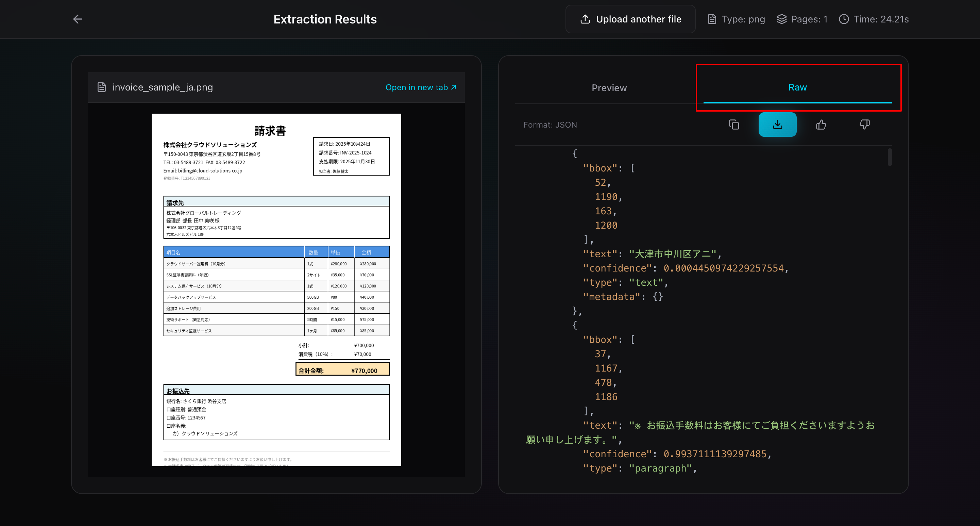
Task: Click the invoice_sample_ja.png file name
Action: [x=163, y=87]
